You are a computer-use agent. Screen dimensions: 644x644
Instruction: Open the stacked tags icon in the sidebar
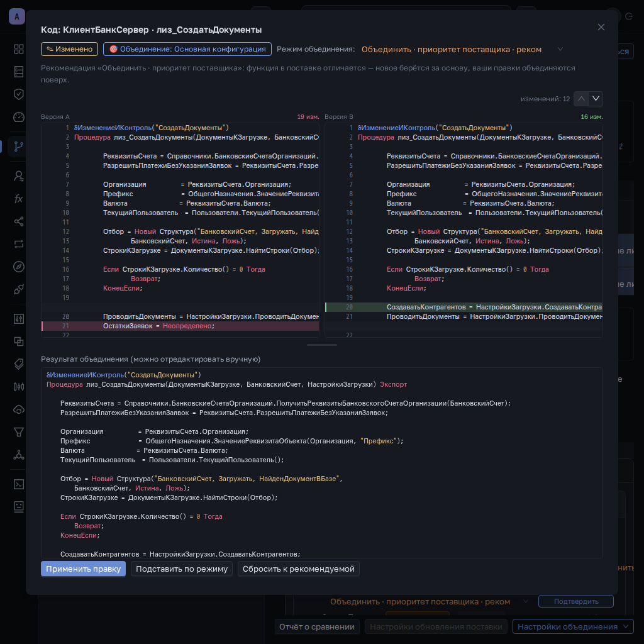click(18, 364)
